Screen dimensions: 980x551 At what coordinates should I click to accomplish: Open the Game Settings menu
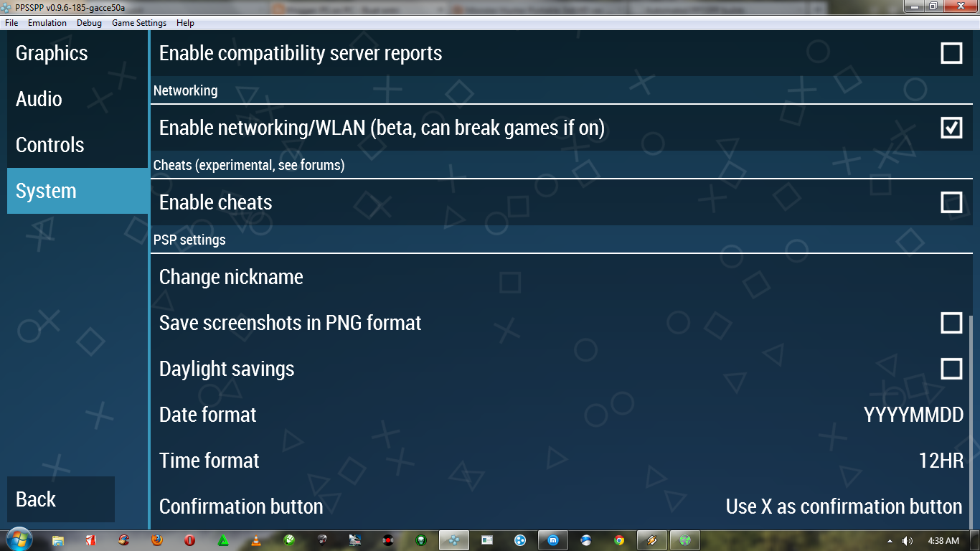(x=139, y=23)
